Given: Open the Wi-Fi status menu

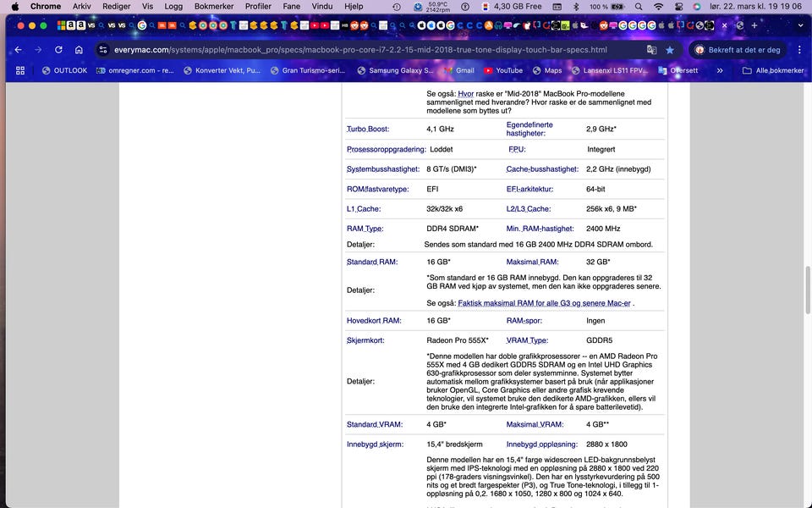Looking at the screenshot, I should 658,7.
